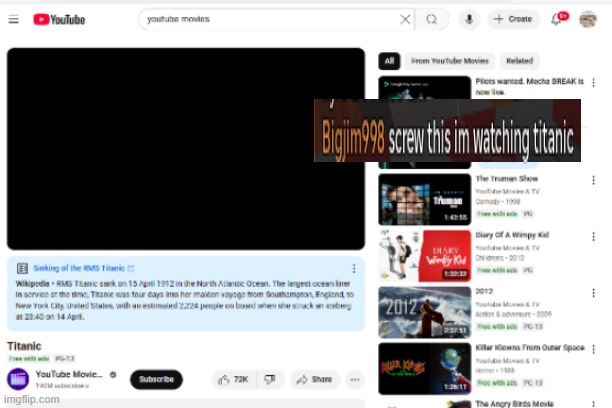Image resolution: width=612 pixels, height=408 pixels.
Task: Open the Create button
Action: pyautogui.click(x=513, y=19)
